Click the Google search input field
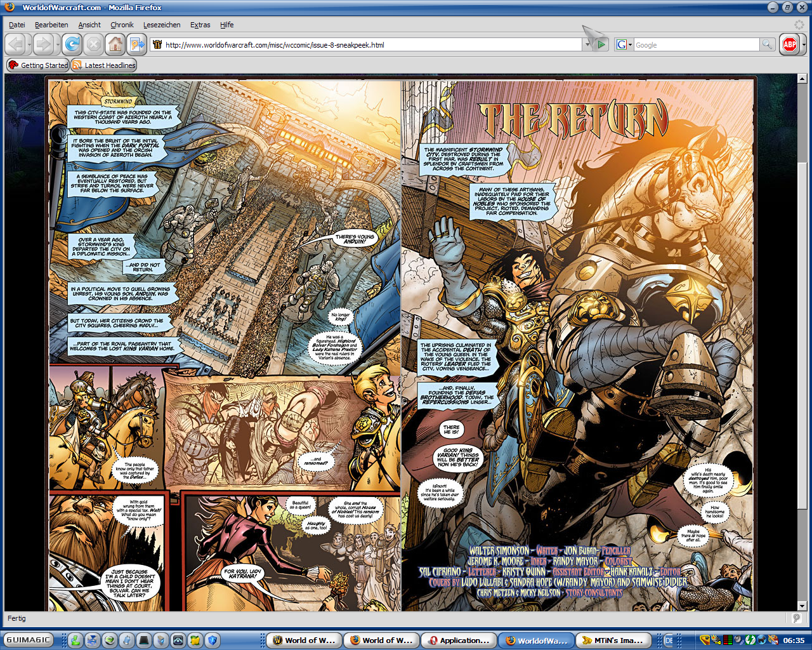This screenshot has width=812, height=650. click(697, 44)
